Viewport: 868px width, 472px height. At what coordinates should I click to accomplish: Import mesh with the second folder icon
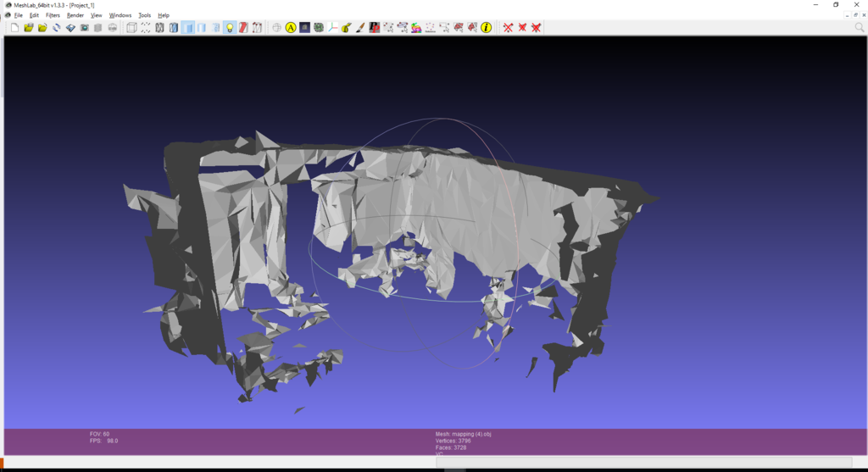[x=42, y=28]
